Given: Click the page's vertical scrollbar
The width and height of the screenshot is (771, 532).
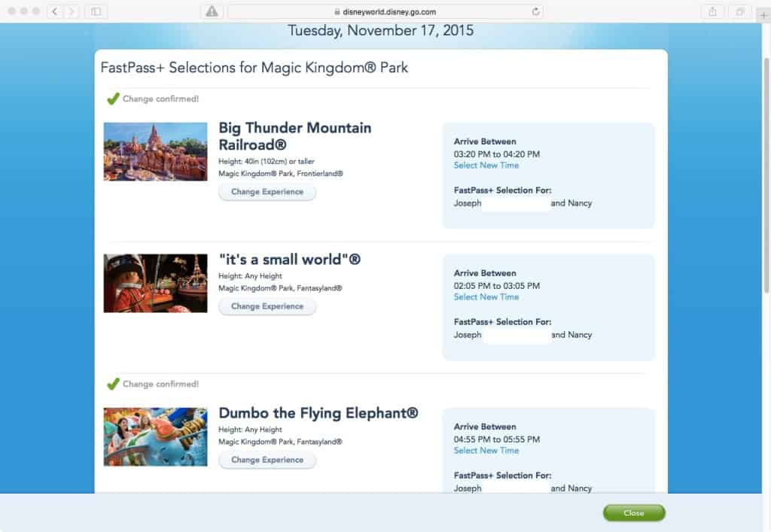Looking at the screenshot, I should pos(766,176).
